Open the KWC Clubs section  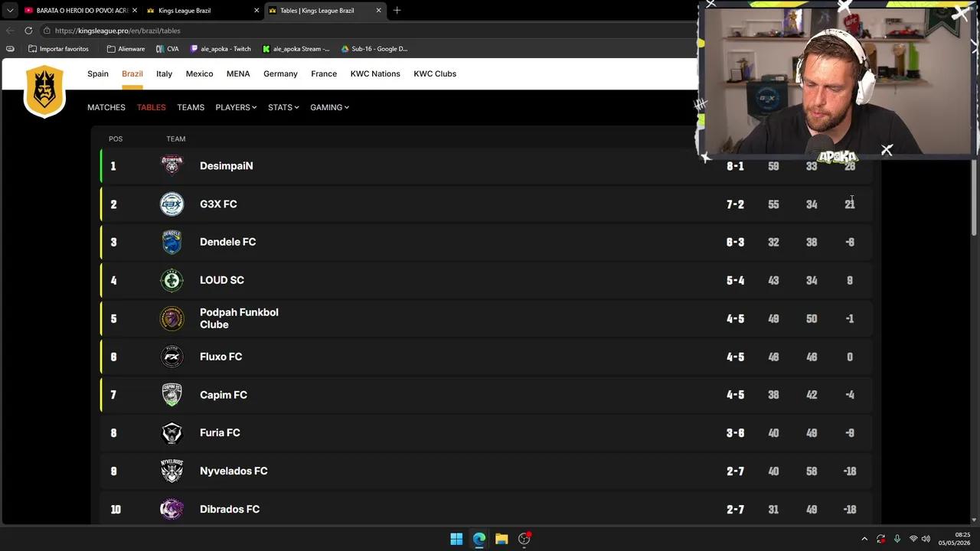pyautogui.click(x=435, y=73)
